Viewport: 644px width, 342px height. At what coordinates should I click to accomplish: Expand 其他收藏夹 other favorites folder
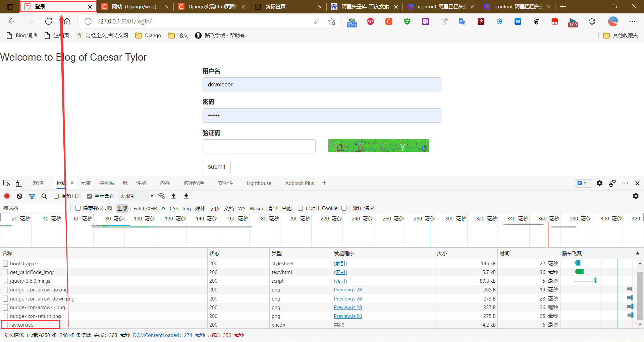coord(620,36)
